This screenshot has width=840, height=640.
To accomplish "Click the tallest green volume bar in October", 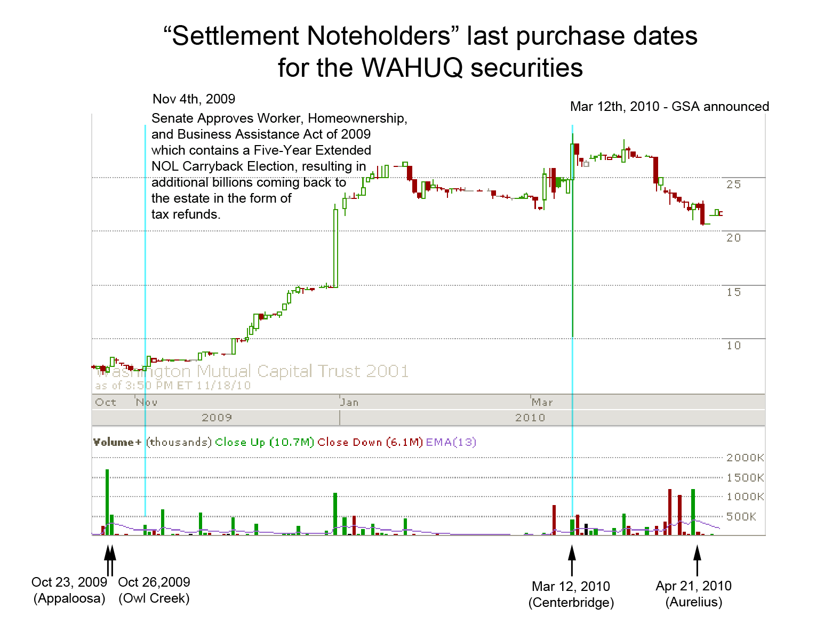I will point(107,501).
